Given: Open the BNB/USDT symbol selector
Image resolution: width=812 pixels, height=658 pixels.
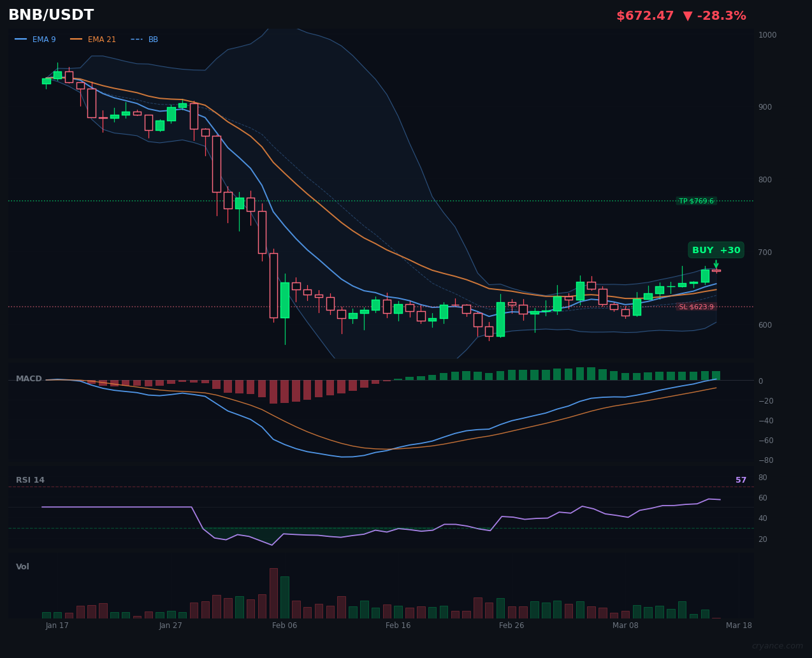Looking at the screenshot, I should [50, 15].
